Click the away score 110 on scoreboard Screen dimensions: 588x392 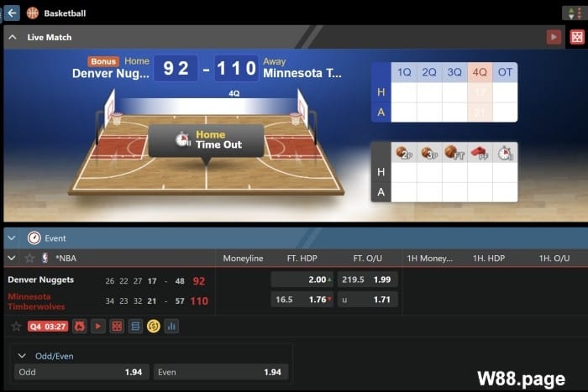[236, 68]
